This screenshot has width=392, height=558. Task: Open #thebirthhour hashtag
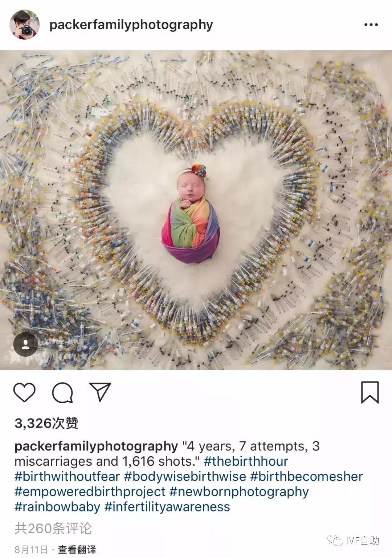[x=246, y=461]
